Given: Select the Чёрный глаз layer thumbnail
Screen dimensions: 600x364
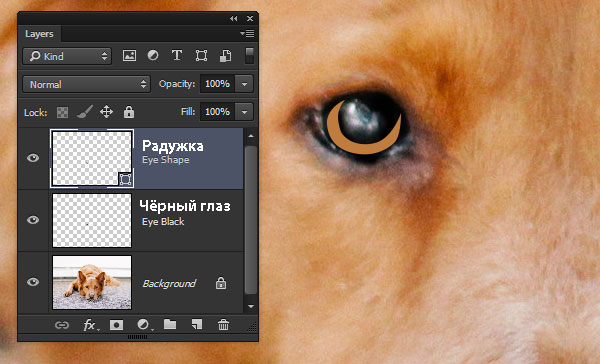Looking at the screenshot, I should coord(92,220).
